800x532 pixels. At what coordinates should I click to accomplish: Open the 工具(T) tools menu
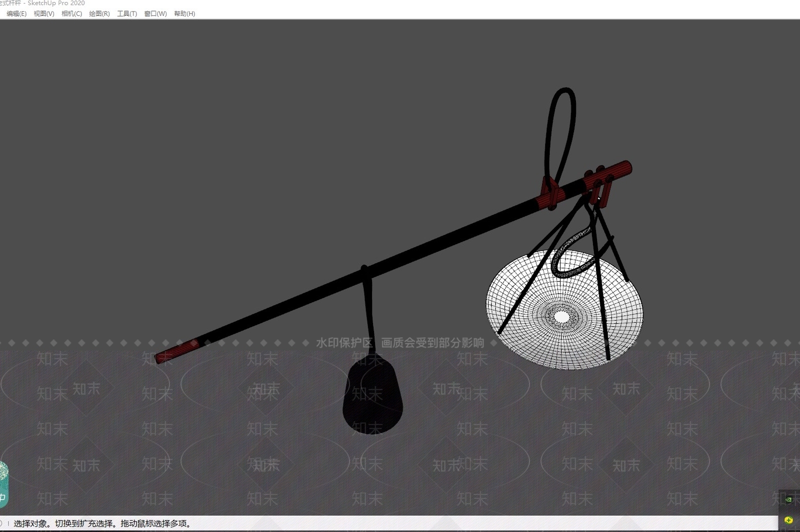pos(126,13)
